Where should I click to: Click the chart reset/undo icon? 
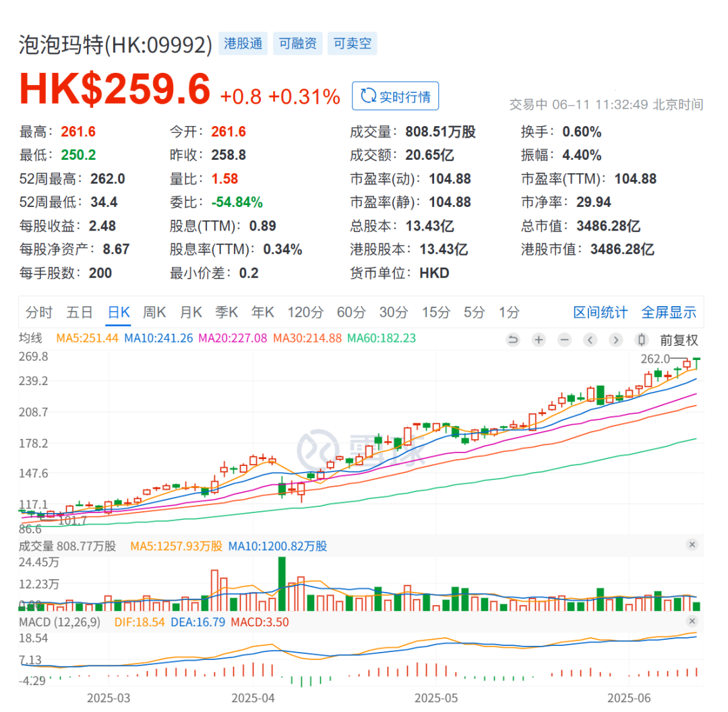point(513,340)
